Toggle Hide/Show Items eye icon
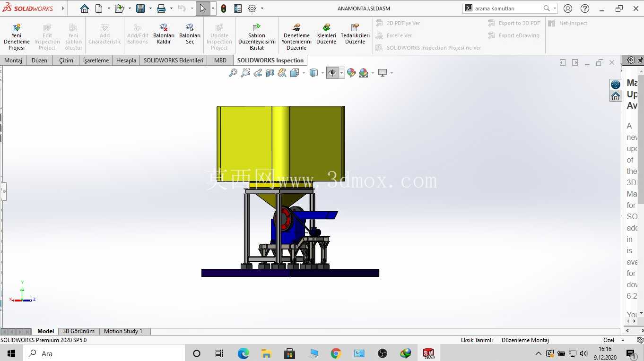Image resolution: width=644 pixels, height=361 pixels. click(x=332, y=73)
